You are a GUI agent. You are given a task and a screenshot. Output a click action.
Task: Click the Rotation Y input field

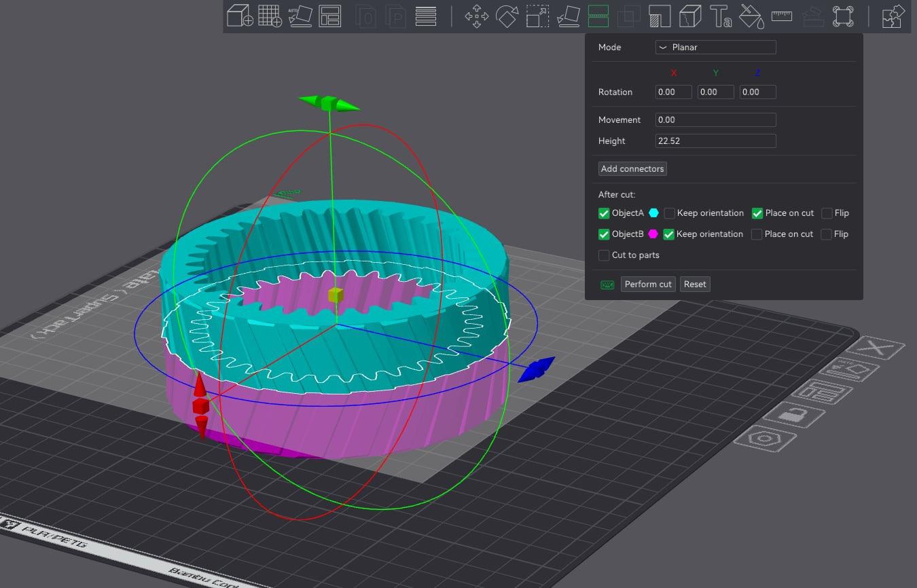(x=716, y=92)
